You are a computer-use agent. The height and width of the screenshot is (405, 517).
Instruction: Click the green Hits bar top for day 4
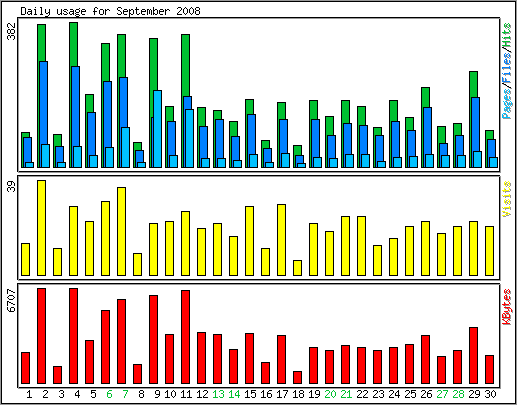pos(74,44)
